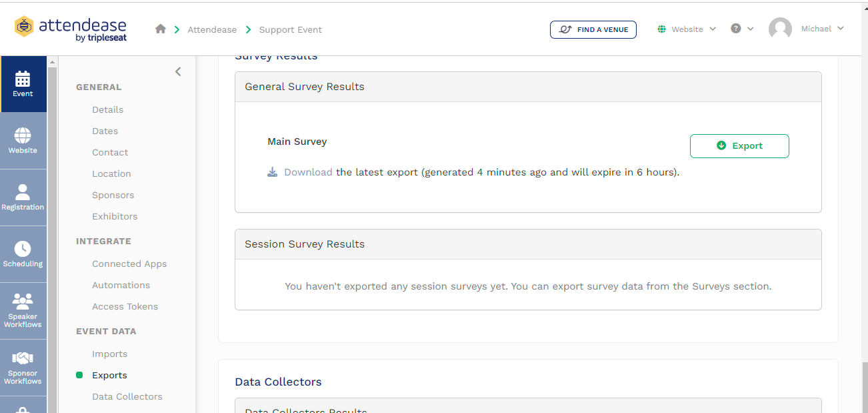Open the Data Collectors menu item
Viewport: 868px width, 413px height.
point(127,396)
